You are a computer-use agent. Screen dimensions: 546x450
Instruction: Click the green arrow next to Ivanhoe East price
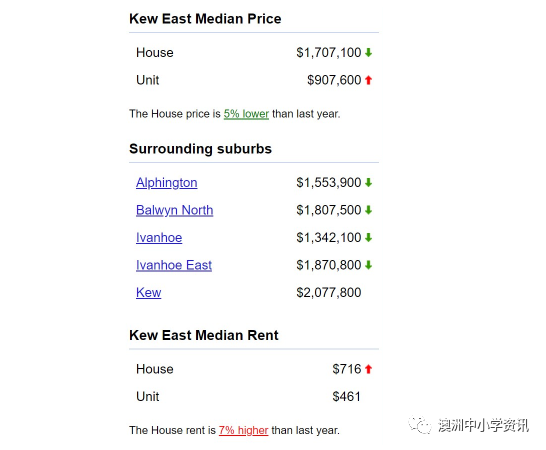368,265
